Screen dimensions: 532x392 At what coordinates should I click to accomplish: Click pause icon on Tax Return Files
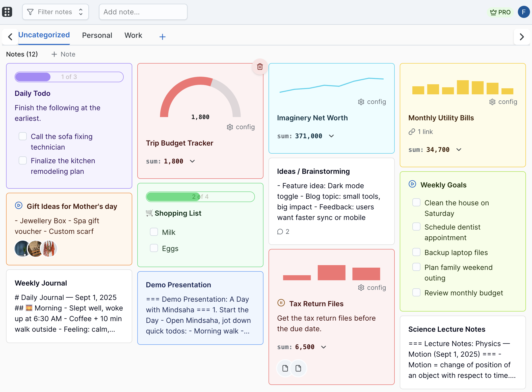click(x=281, y=303)
